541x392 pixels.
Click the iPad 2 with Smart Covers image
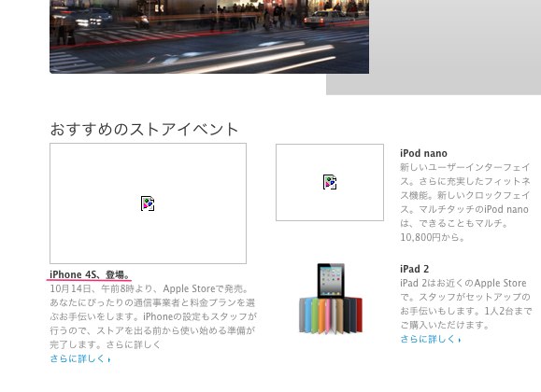tap(331, 299)
